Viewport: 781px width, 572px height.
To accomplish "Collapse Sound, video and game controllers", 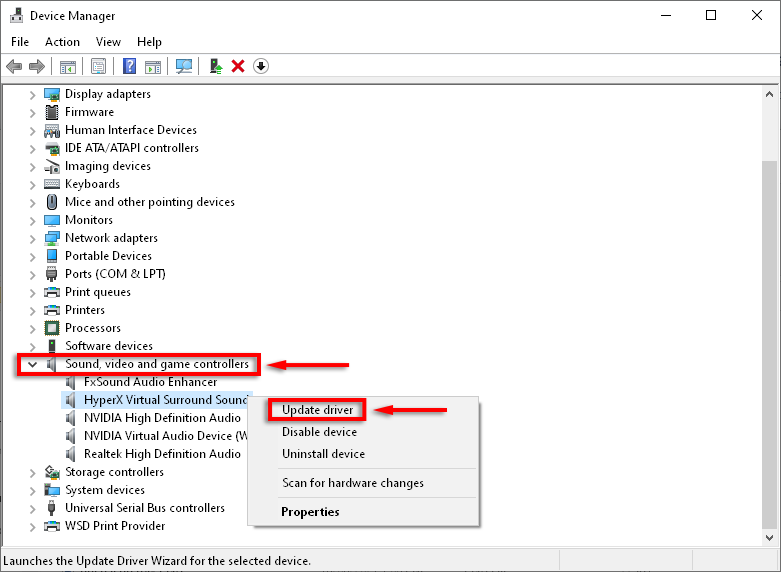I will tap(32, 364).
